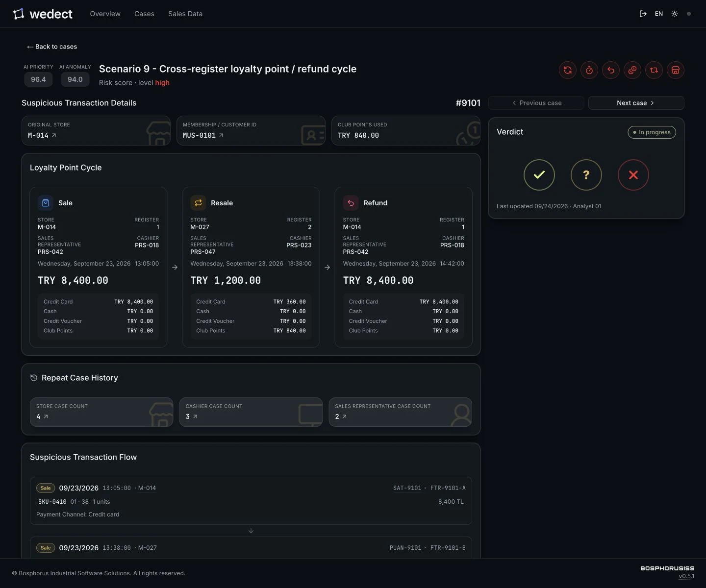Image resolution: width=706 pixels, height=588 pixels.
Task: Click FTR-9101-B invoice reference
Action: tap(448, 548)
